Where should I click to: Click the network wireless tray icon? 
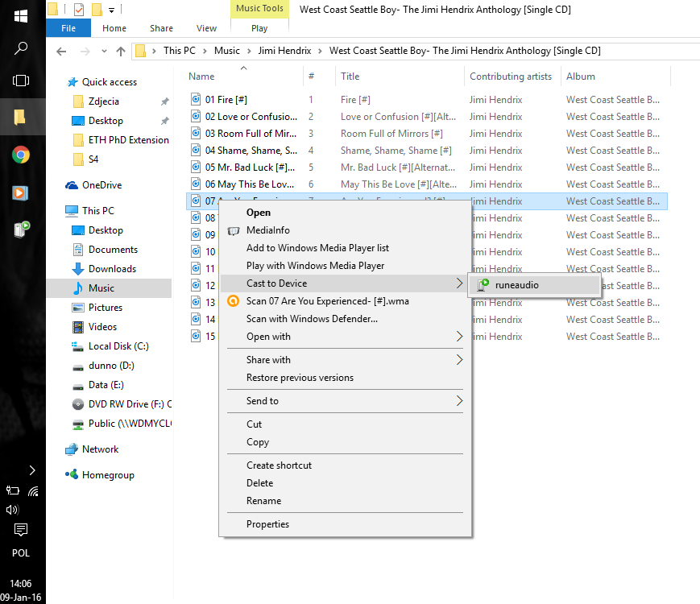33,491
